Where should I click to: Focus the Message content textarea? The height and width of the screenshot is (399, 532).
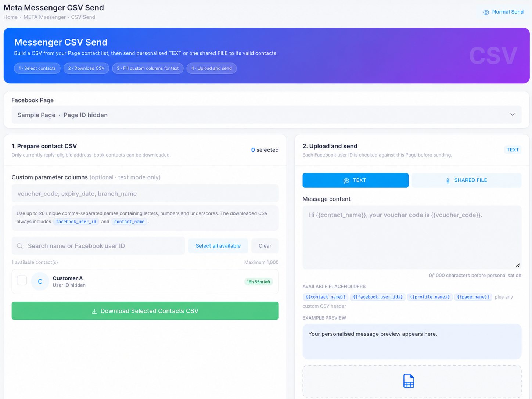(x=412, y=237)
